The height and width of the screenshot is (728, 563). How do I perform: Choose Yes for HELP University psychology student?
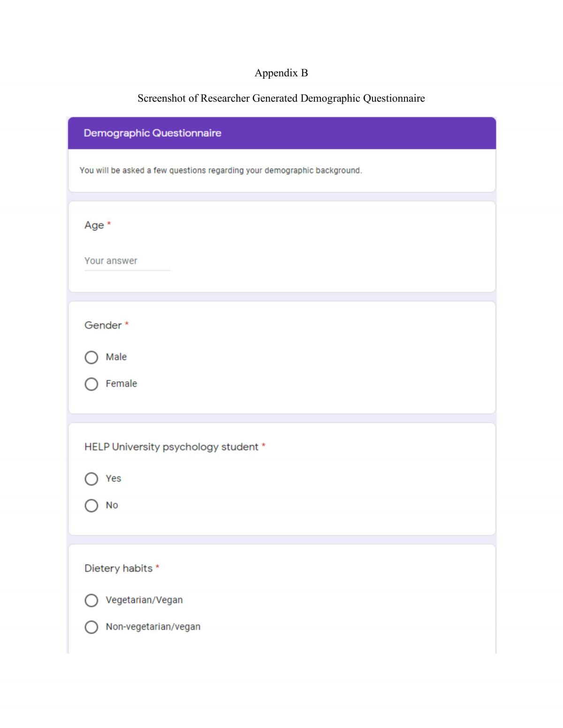91,479
